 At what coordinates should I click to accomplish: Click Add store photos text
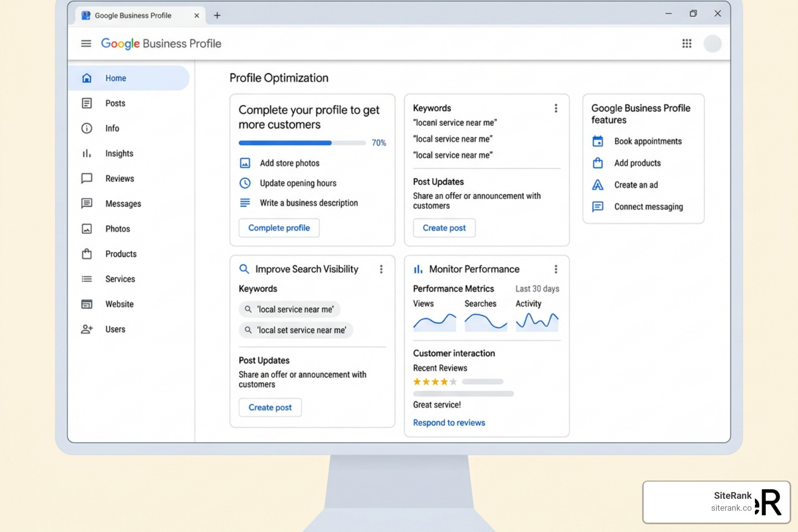pos(289,163)
